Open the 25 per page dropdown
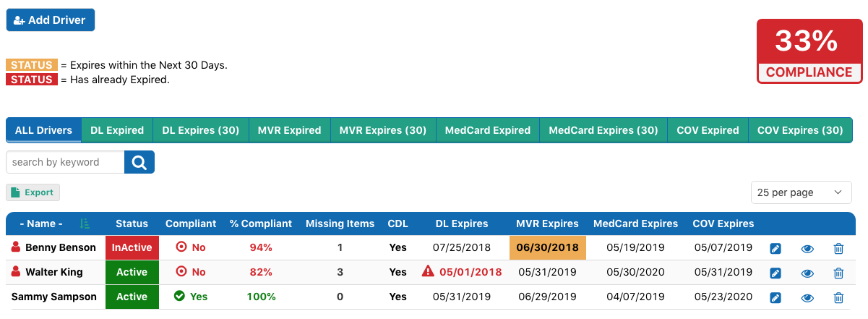868x319 pixels. [800, 192]
